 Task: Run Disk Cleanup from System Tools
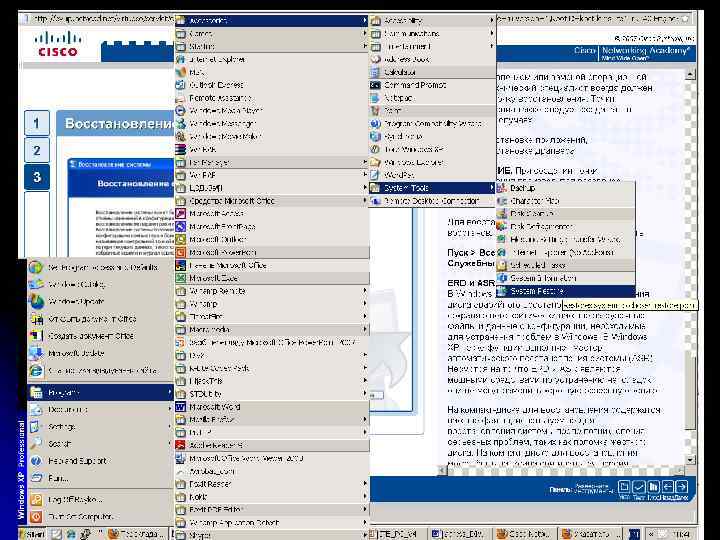click(566, 214)
